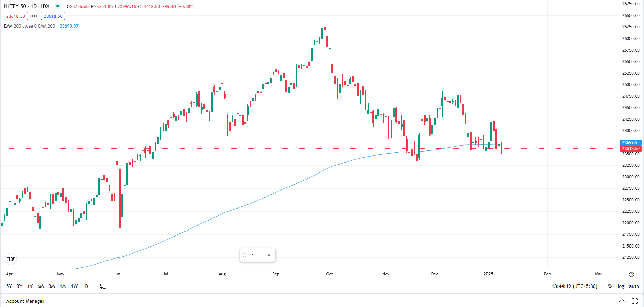Open timezone menu showing UTC+5:30

click(574, 286)
